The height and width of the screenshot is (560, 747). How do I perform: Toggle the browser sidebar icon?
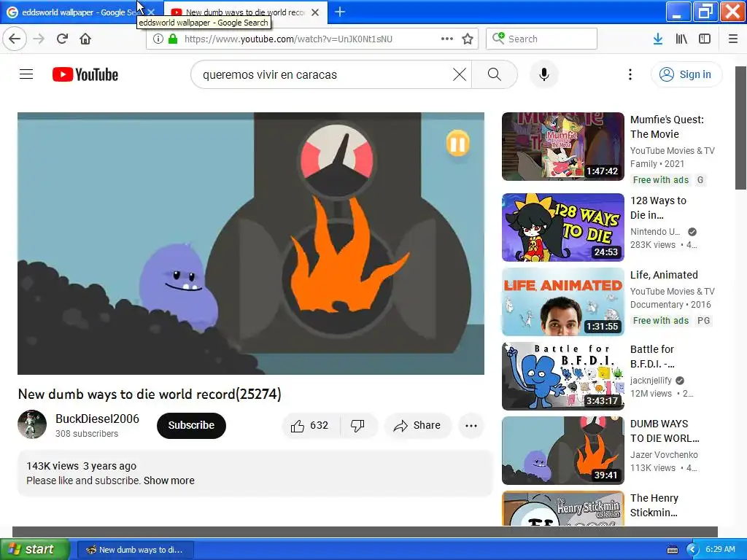705,39
